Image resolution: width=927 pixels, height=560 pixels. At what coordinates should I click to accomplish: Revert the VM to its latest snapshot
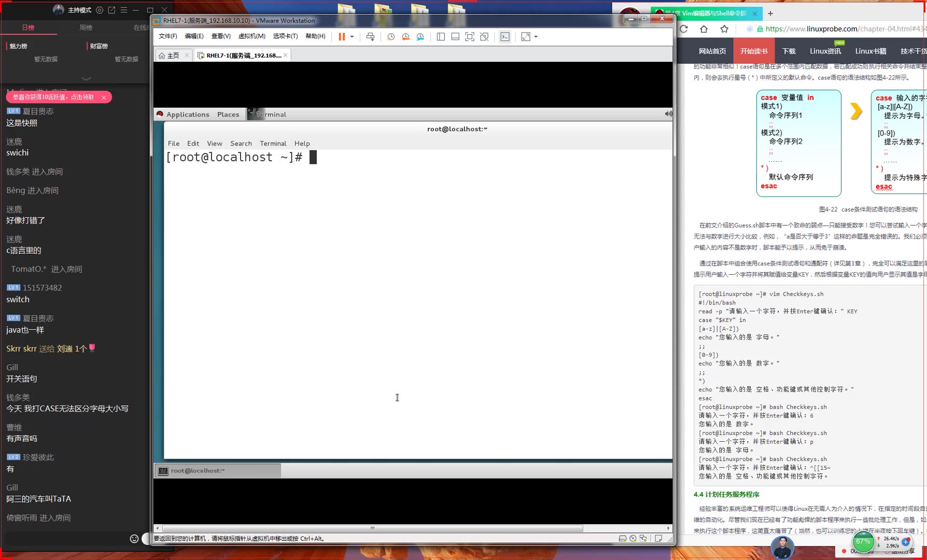[x=405, y=36]
